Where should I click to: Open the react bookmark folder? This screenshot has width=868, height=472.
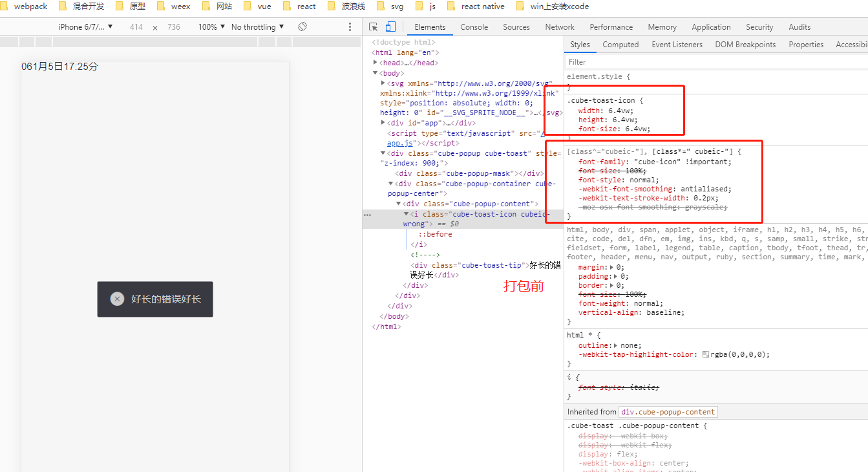click(300, 6)
